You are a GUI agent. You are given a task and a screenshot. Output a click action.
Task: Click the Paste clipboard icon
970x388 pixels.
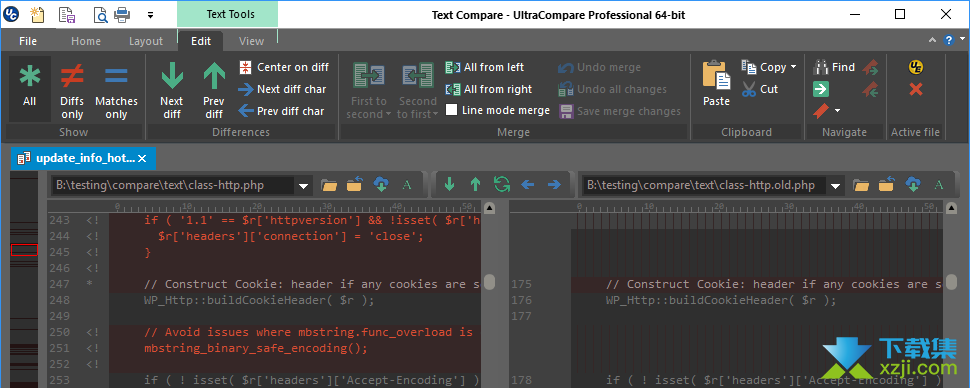pos(716,75)
